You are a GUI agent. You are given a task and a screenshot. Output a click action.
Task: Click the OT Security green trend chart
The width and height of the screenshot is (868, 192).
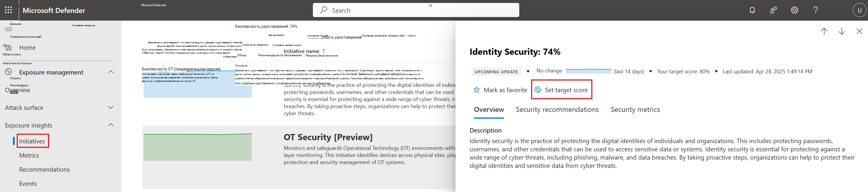pyautogui.click(x=198, y=147)
